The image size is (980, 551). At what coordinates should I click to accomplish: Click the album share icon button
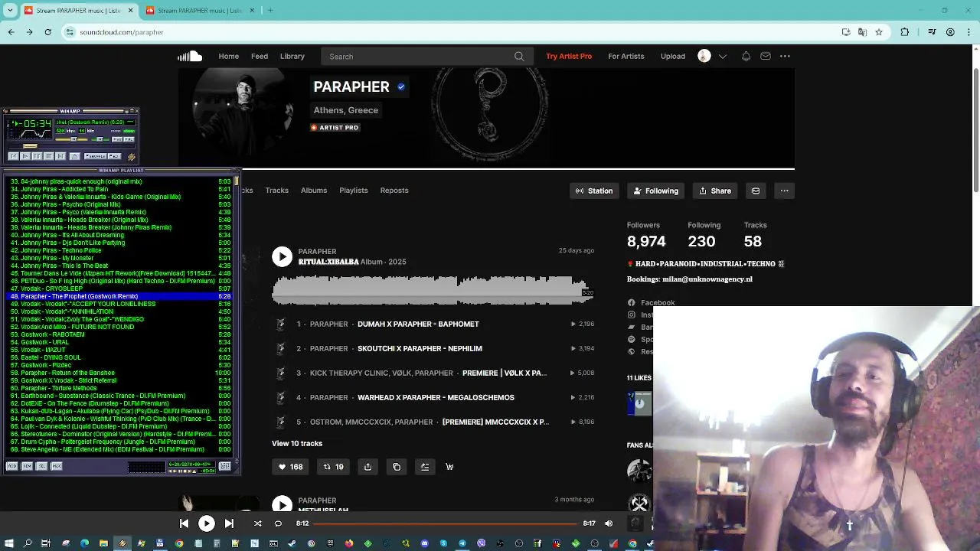[x=367, y=467]
